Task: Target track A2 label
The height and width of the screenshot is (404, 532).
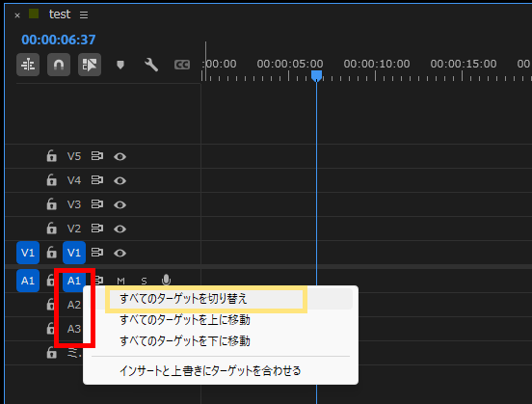Action: point(74,305)
